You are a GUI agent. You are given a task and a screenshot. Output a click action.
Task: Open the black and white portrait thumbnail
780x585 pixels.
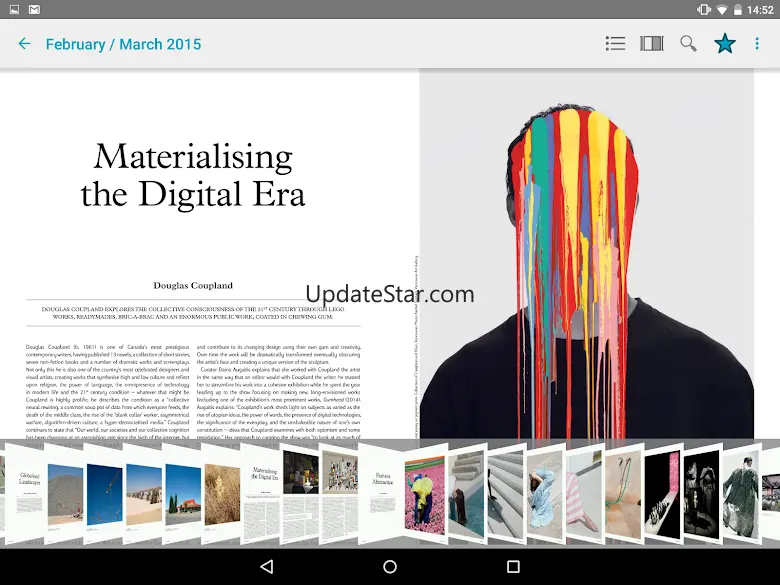(x=701, y=493)
